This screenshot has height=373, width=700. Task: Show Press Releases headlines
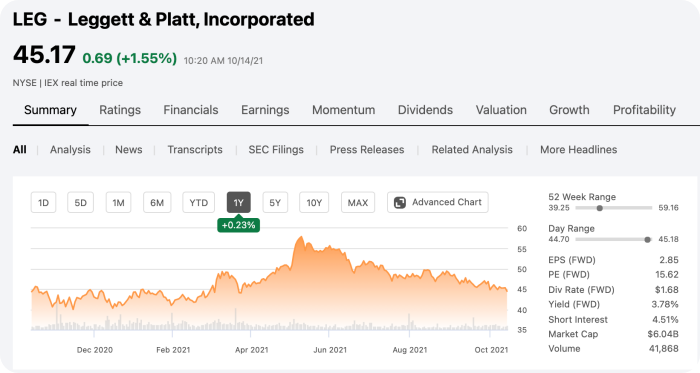pyautogui.click(x=367, y=149)
